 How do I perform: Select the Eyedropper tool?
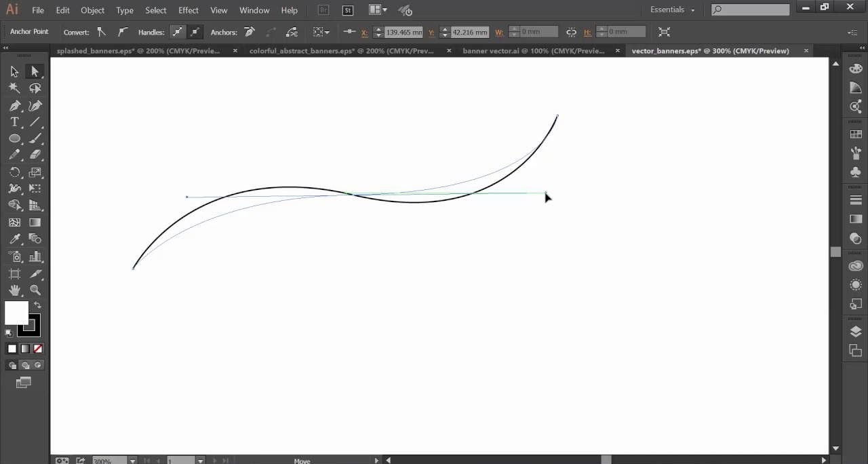[x=14, y=239]
